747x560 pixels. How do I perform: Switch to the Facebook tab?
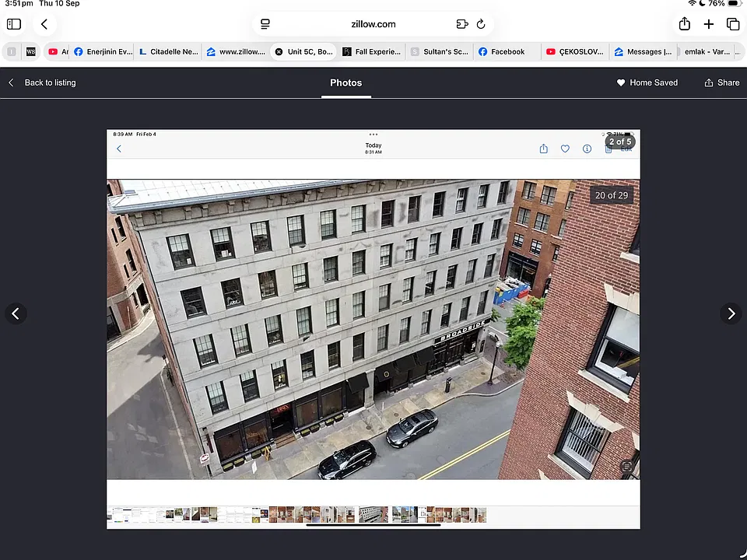pos(507,51)
